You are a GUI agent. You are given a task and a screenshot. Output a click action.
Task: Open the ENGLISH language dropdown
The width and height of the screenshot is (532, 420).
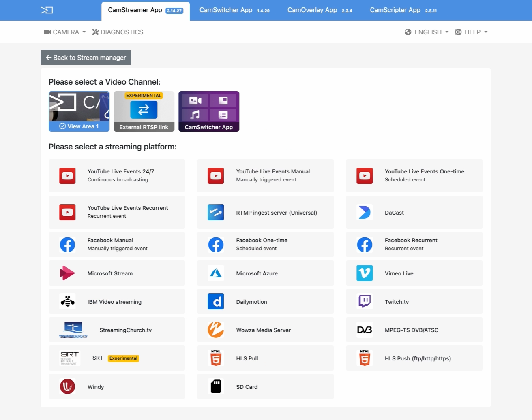pyautogui.click(x=427, y=32)
